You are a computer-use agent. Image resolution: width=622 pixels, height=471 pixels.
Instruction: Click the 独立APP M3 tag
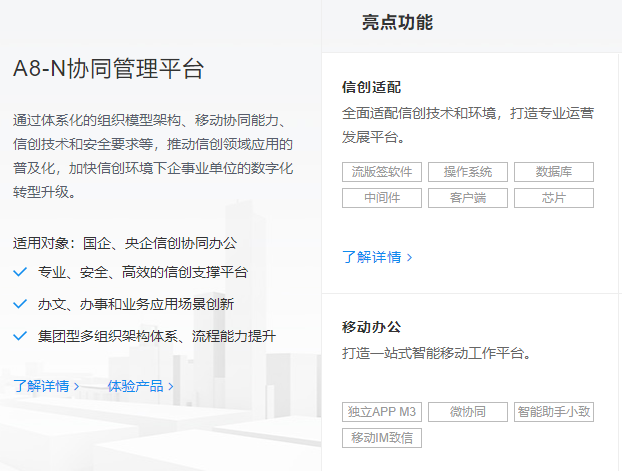click(x=381, y=412)
